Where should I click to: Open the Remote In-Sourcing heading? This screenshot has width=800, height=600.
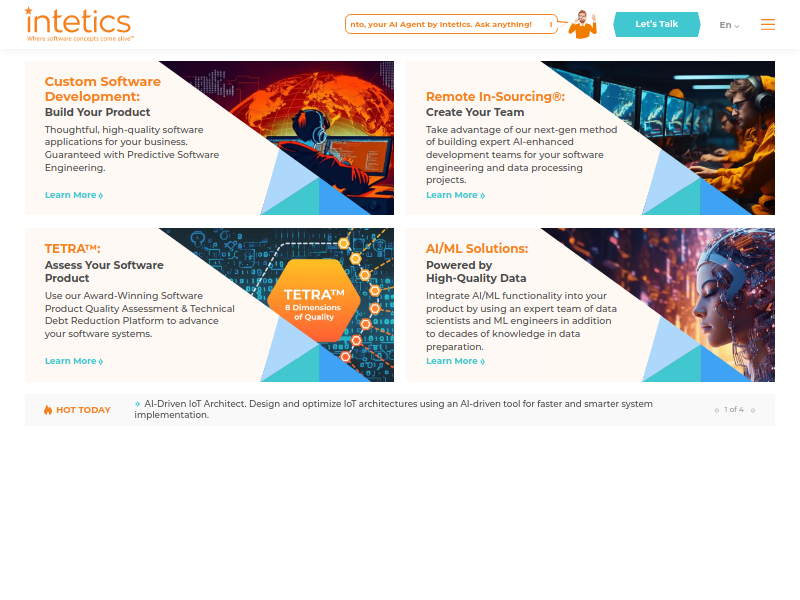point(495,96)
